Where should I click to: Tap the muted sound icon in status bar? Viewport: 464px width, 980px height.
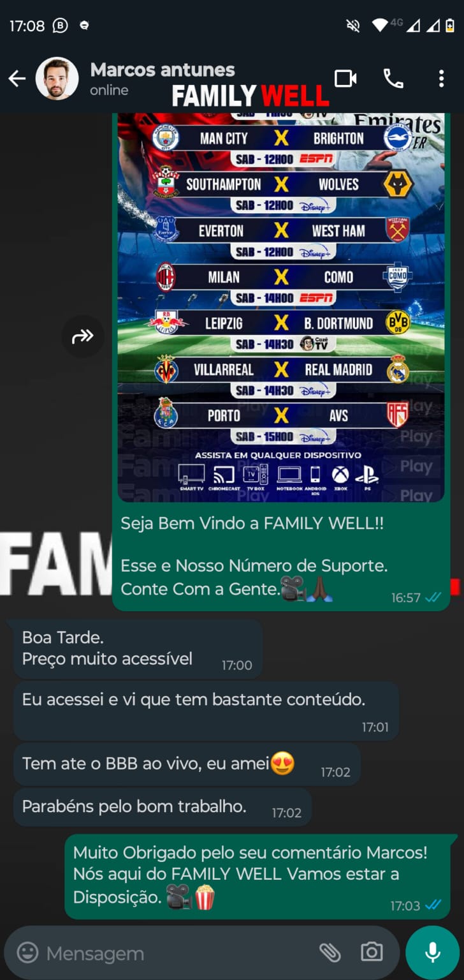[x=352, y=26]
